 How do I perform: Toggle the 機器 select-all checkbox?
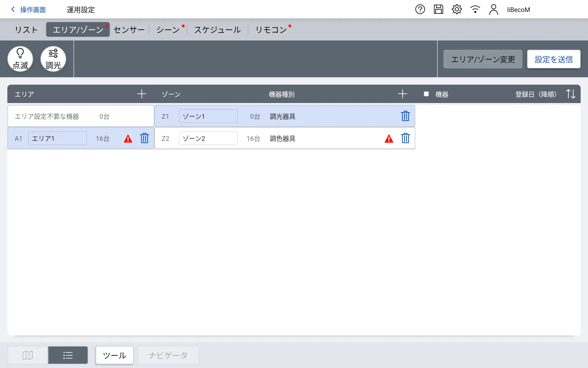coord(426,94)
